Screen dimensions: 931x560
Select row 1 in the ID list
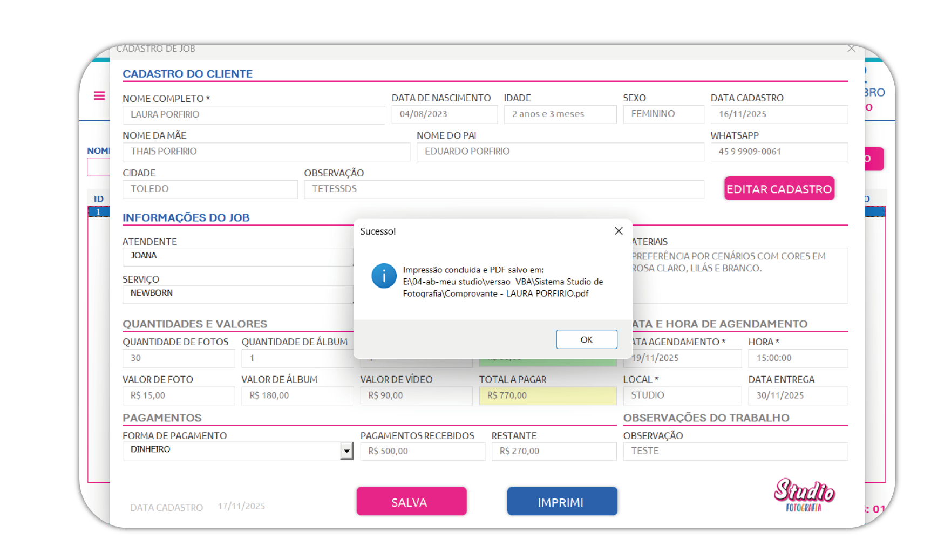tap(99, 212)
